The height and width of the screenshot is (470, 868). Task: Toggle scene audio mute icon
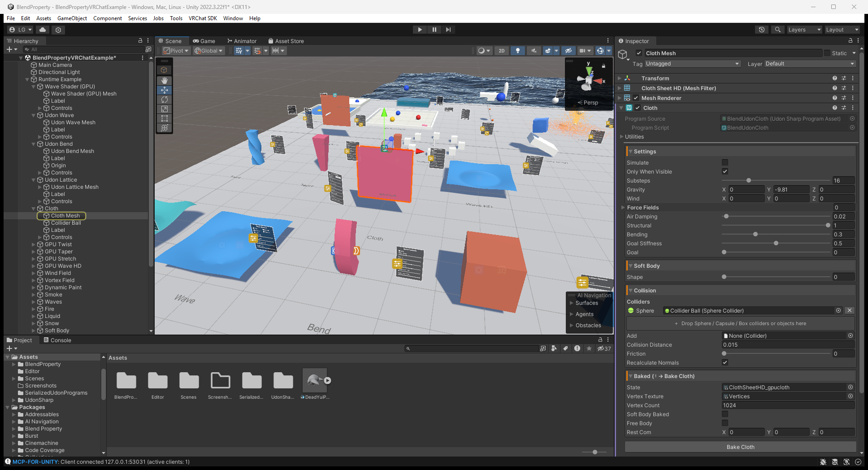coord(534,51)
